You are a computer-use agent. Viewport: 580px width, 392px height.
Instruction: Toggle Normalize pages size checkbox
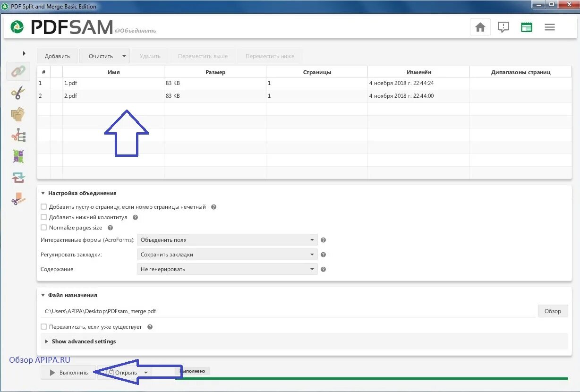click(x=44, y=228)
